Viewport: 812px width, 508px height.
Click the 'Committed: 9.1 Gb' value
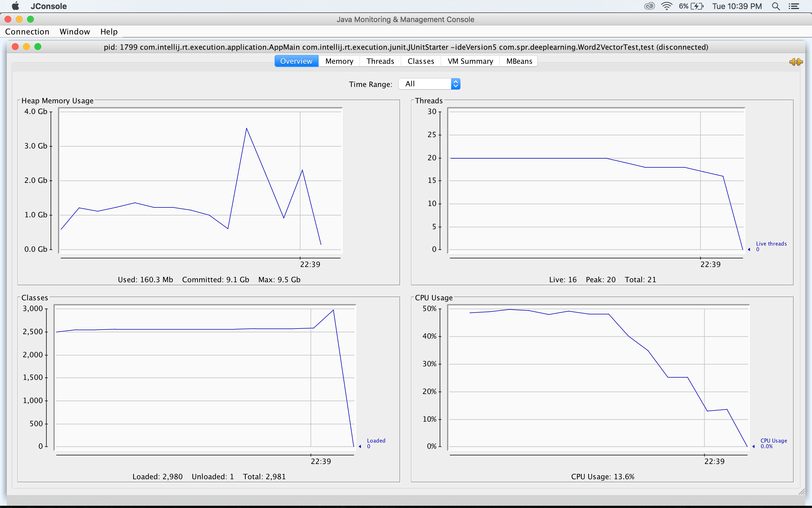coord(215,279)
